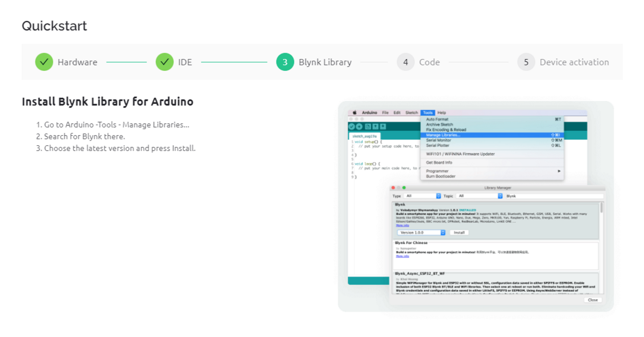644x337 pixels.
Task: Click the red close dot of Library Manager
Action: coord(393,188)
